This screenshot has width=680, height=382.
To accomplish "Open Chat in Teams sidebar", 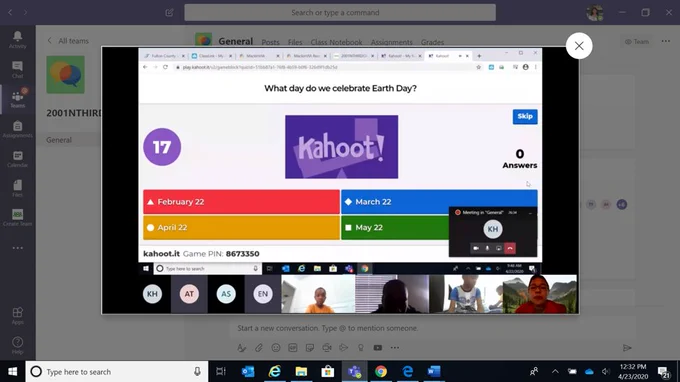I will tap(17, 69).
